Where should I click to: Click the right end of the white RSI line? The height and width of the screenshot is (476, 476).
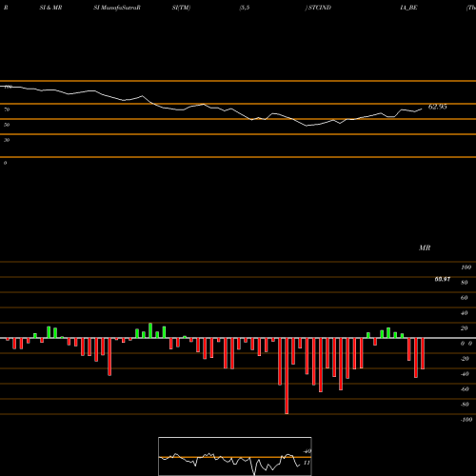422,109
